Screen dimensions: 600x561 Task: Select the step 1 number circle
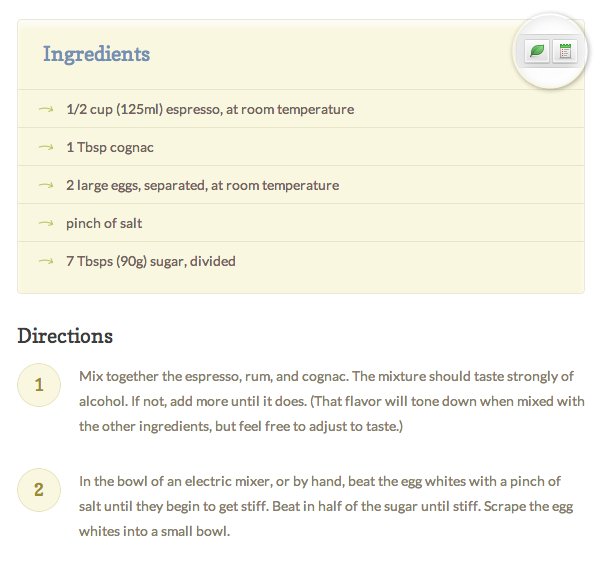click(x=39, y=385)
